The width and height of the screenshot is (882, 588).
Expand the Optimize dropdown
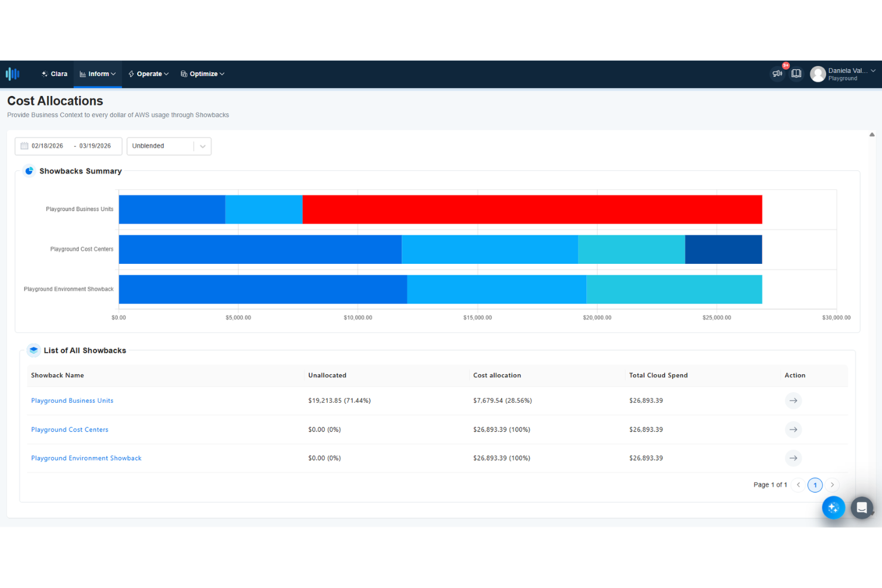tap(203, 73)
